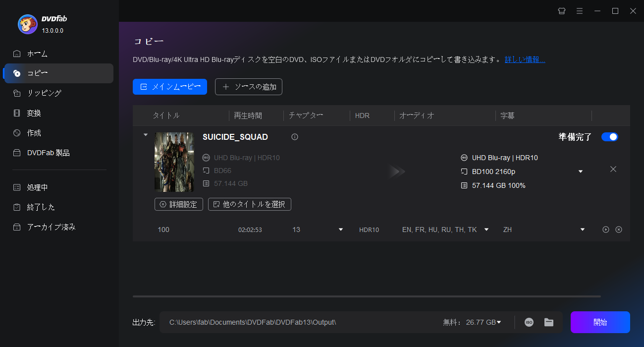Show the 処理中 task queue
644x347 pixels.
[59, 187]
